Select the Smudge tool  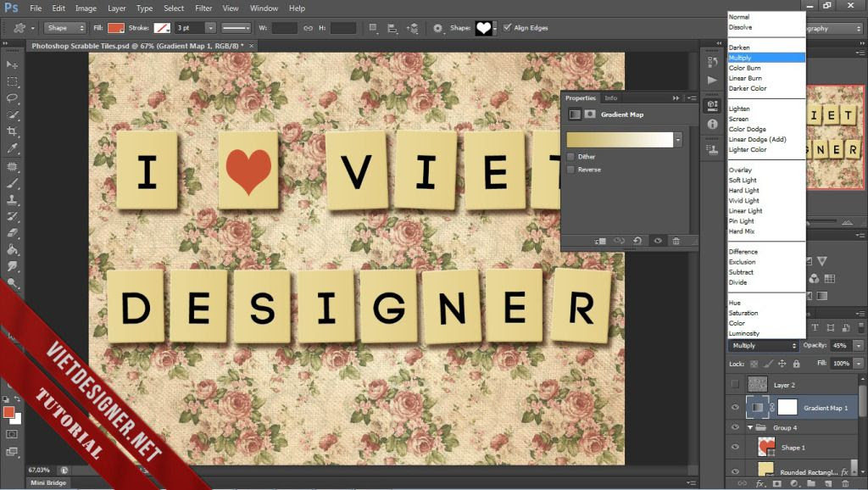coord(12,266)
